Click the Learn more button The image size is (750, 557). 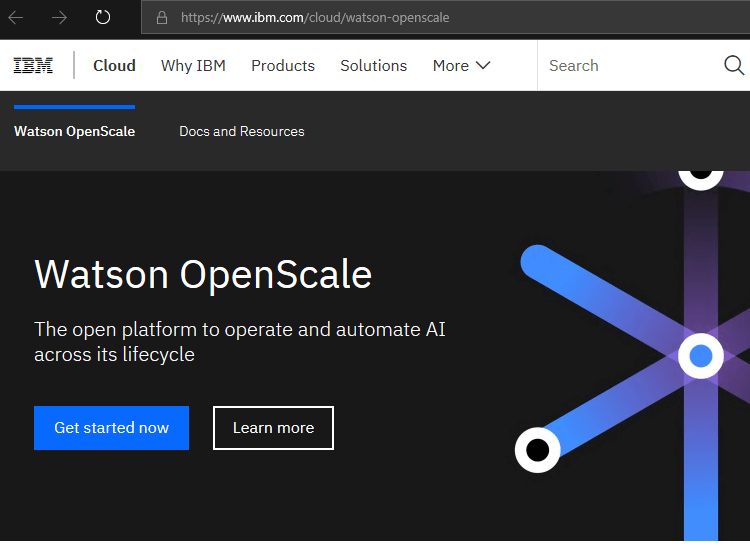tap(274, 428)
